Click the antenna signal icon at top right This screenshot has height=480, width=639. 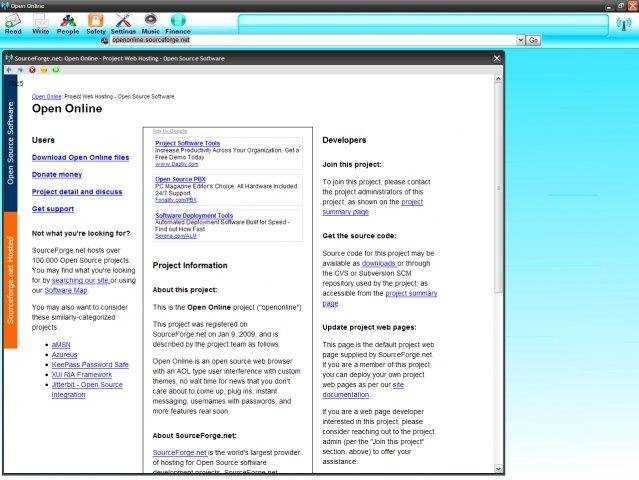coord(624,24)
